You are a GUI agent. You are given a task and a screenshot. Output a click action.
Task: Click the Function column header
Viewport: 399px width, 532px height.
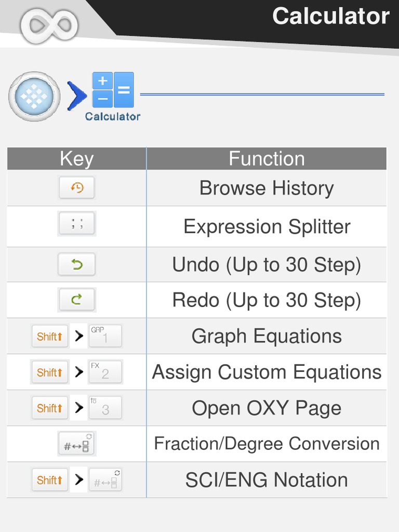(267, 158)
